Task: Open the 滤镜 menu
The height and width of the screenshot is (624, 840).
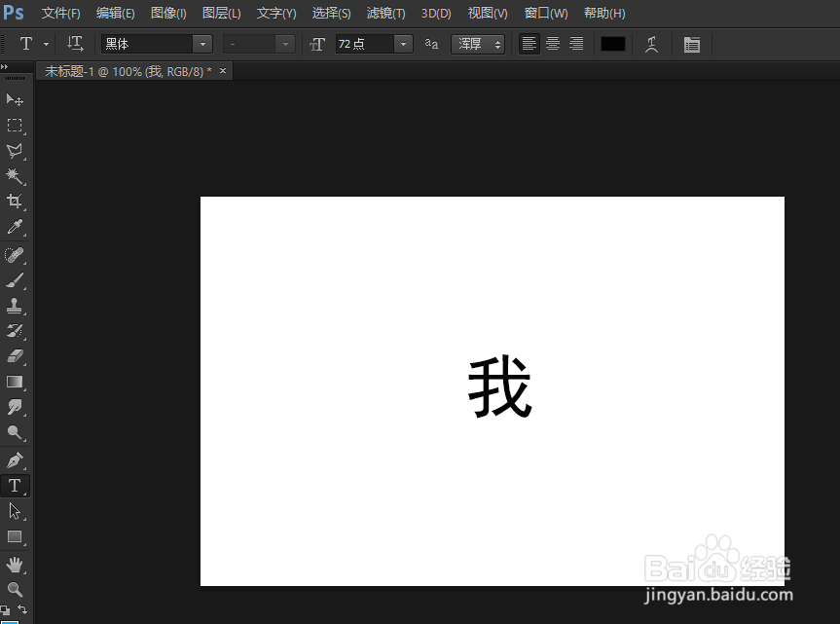Action: pos(385,13)
